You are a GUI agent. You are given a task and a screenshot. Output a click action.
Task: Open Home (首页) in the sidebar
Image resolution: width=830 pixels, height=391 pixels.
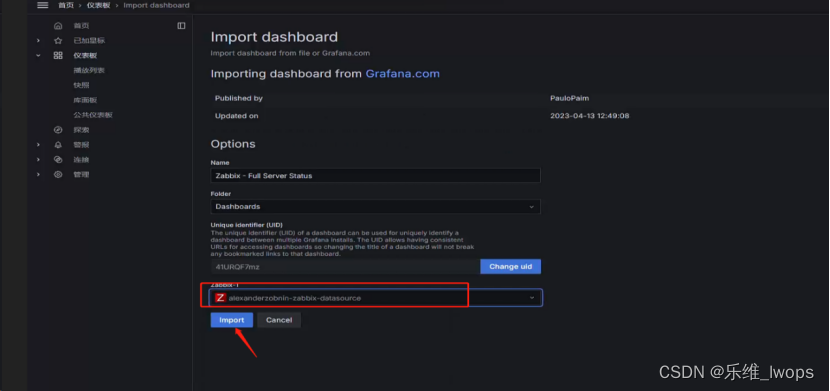pos(81,26)
